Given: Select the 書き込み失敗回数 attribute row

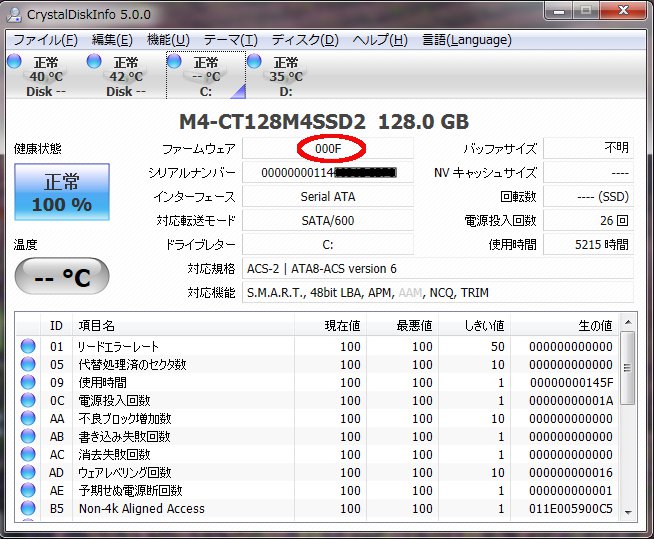Looking at the screenshot, I should [x=317, y=436].
